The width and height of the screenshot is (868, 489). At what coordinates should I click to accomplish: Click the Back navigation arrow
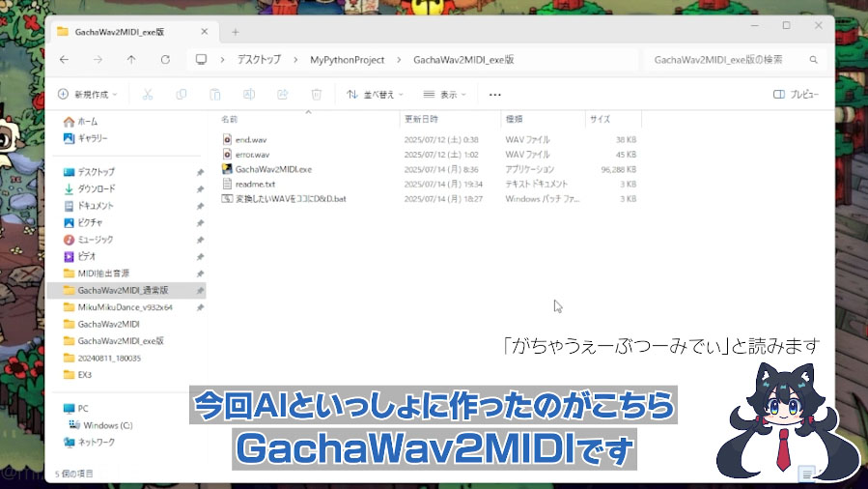click(64, 60)
